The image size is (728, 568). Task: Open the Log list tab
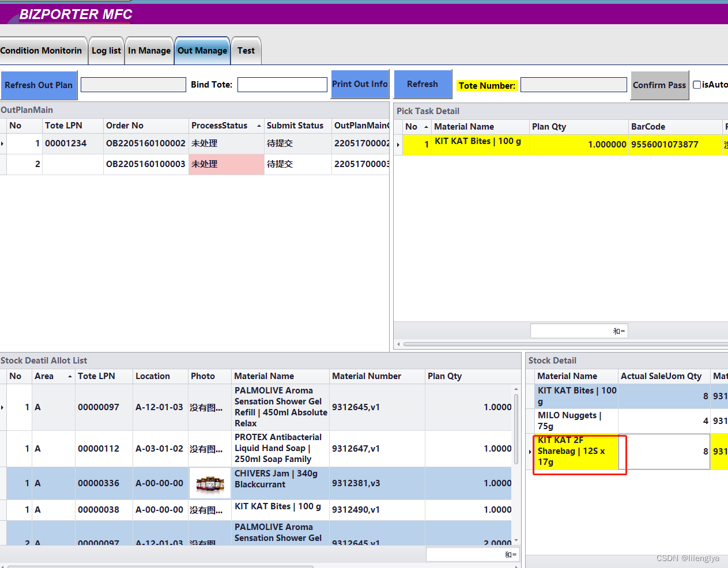coord(106,51)
